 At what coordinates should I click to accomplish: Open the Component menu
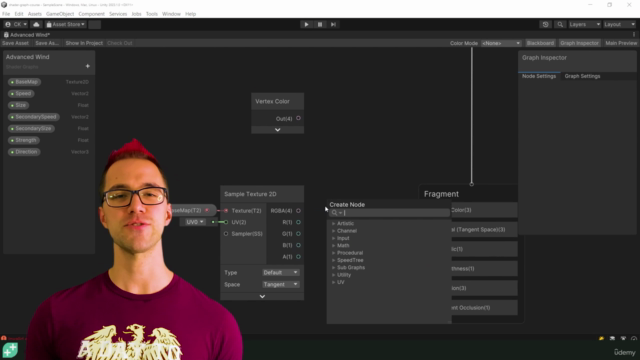tap(91, 14)
